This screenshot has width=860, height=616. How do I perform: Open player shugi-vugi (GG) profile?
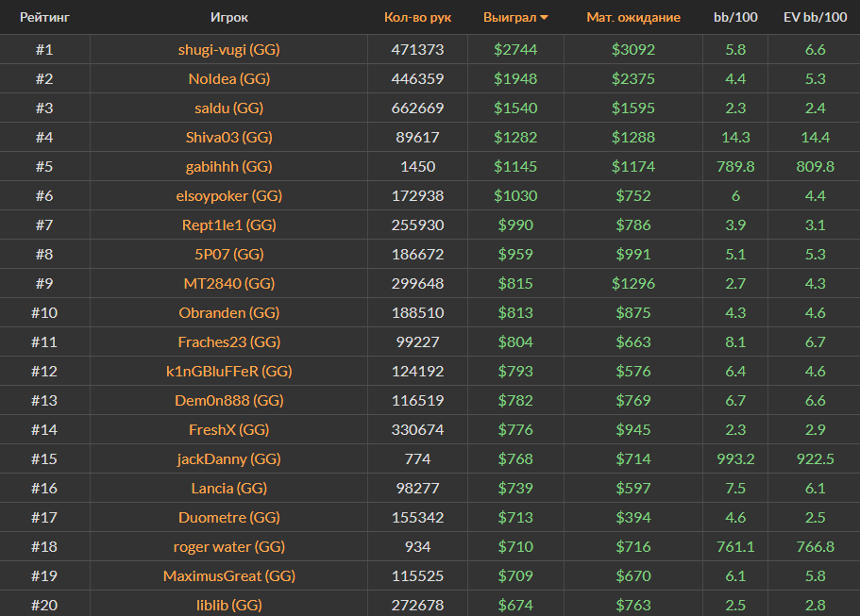228,49
